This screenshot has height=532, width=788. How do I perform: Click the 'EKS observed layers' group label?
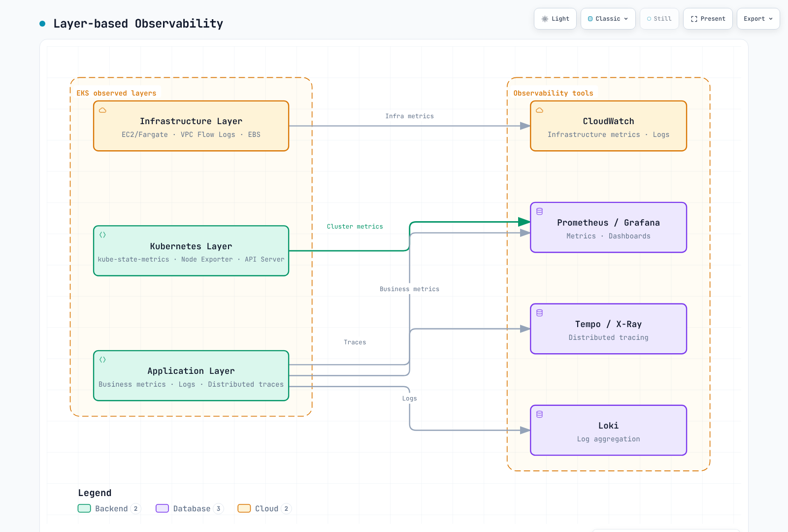coord(116,93)
